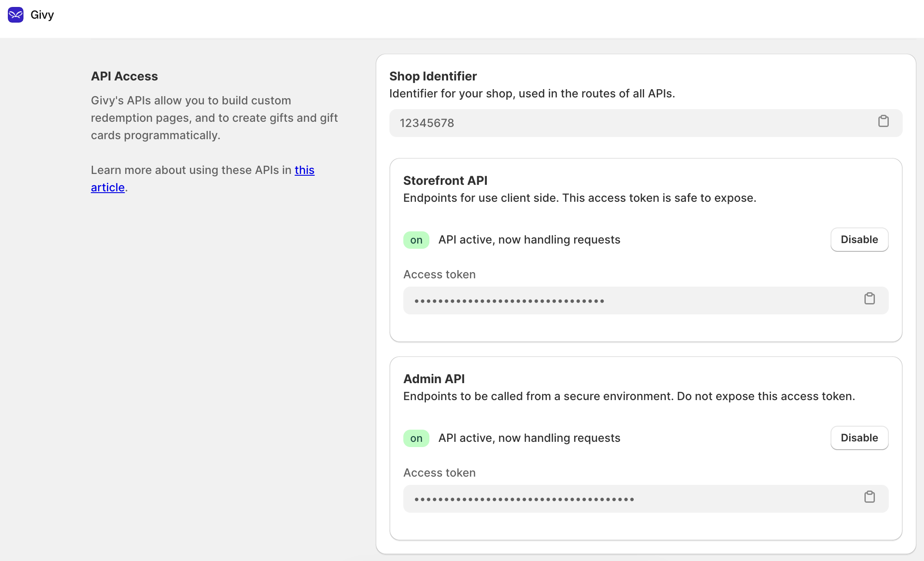Viewport: 924px width, 561px height.
Task: Click the 'Storefront API' heading
Action: (445, 180)
